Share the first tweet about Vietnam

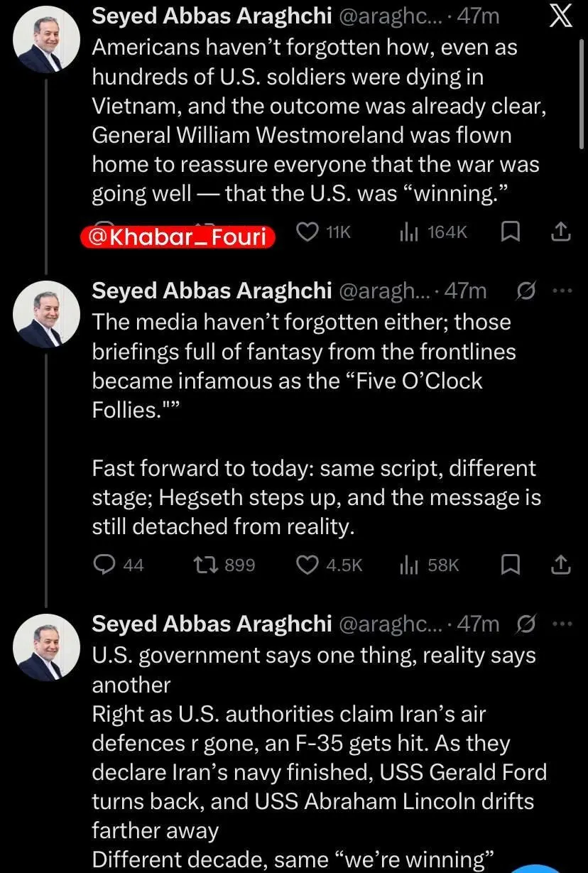pos(561,232)
